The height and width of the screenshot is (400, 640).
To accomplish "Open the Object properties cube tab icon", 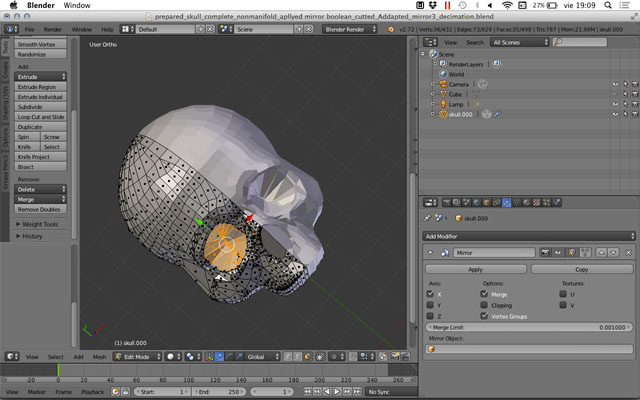I will [x=487, y=202].
